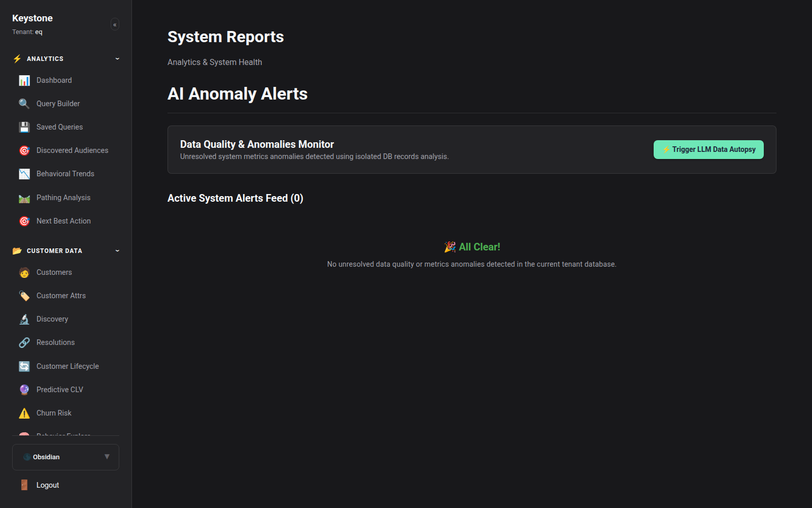Click the 'All Clear!' status text
812x508 pixels.
click(x=472, y=247)
